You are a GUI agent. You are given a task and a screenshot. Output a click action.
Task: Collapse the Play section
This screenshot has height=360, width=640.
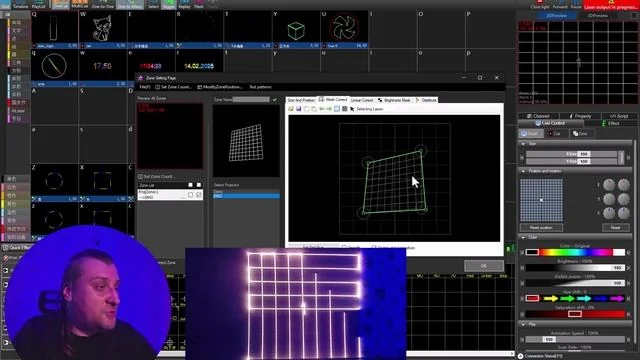pyautogui.click(x=523, y=324)
